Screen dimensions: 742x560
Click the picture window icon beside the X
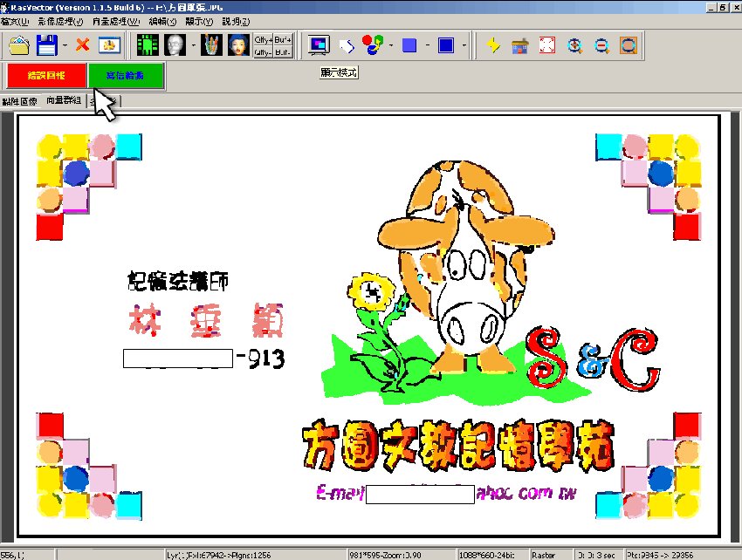[110, 45]
